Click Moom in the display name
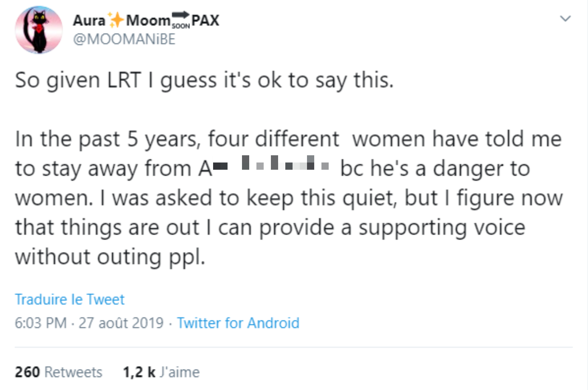Screen dimensions: 588x390 pyautogui.click(x=148, y=20)
